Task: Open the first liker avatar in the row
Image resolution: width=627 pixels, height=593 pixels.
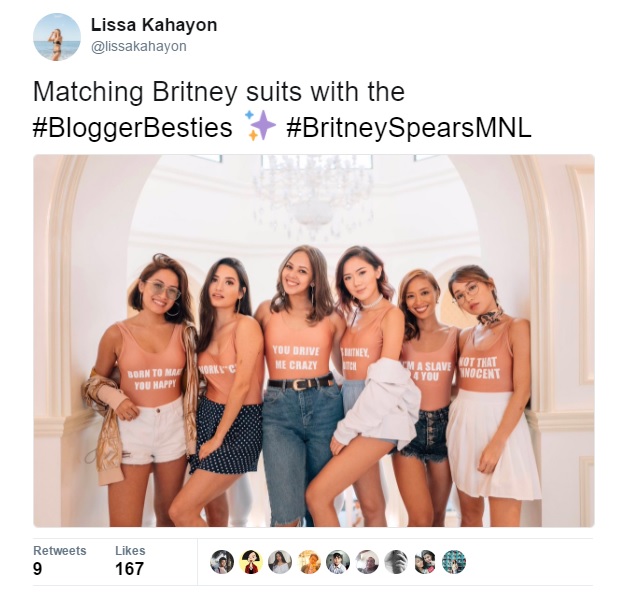Action: coord(222,562)
